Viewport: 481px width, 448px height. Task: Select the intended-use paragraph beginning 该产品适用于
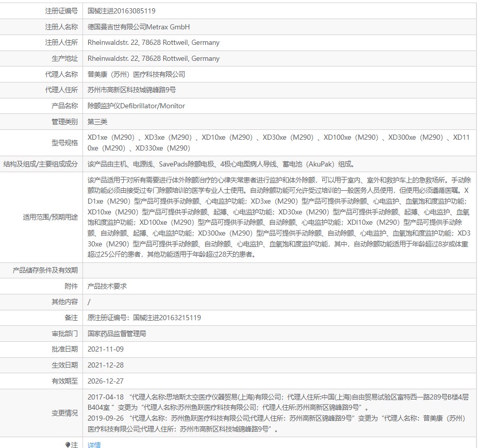tap(279, 217)
